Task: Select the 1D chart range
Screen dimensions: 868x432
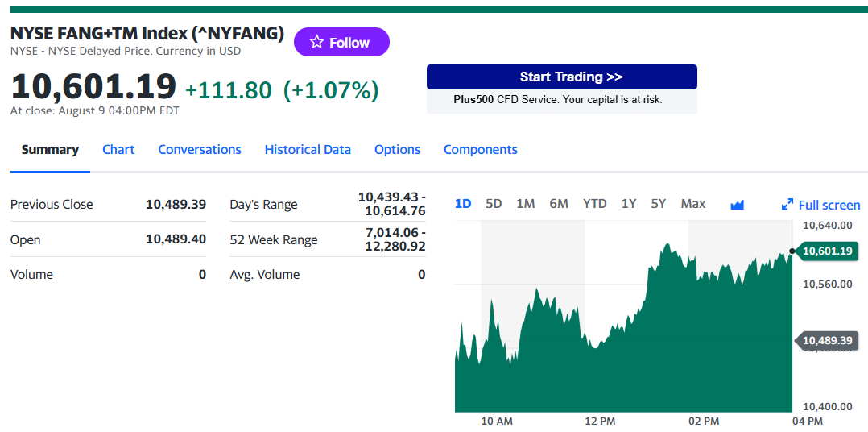Action: pos(463,204)
